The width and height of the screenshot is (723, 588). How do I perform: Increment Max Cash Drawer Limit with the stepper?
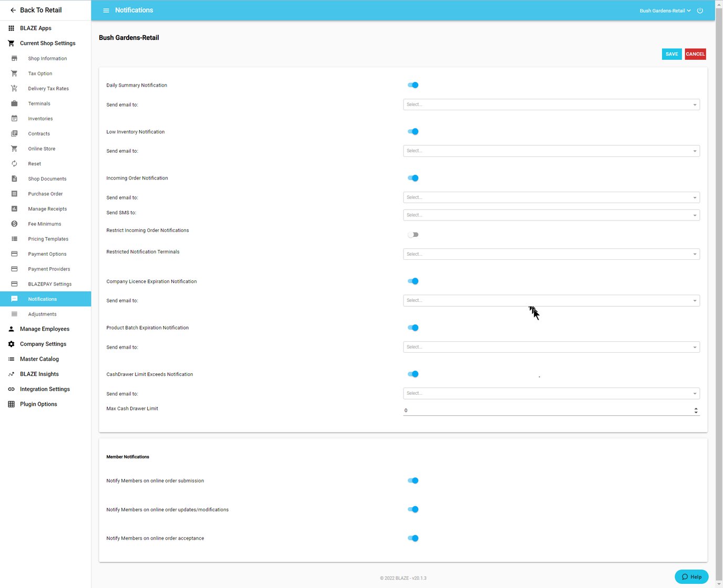pyautogui.click(x=696, y=408)
